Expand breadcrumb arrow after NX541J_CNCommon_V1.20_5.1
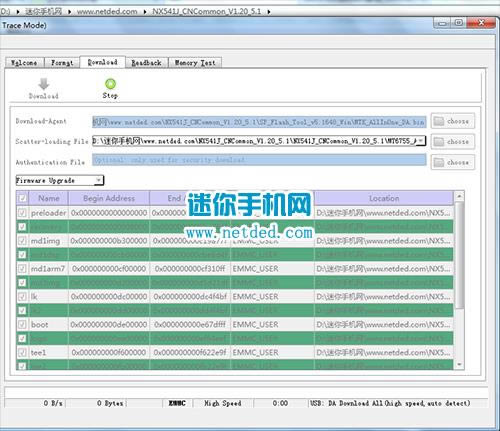Viewport: 500px width, 431px height. pyautogui.click(x=269, y=12)
